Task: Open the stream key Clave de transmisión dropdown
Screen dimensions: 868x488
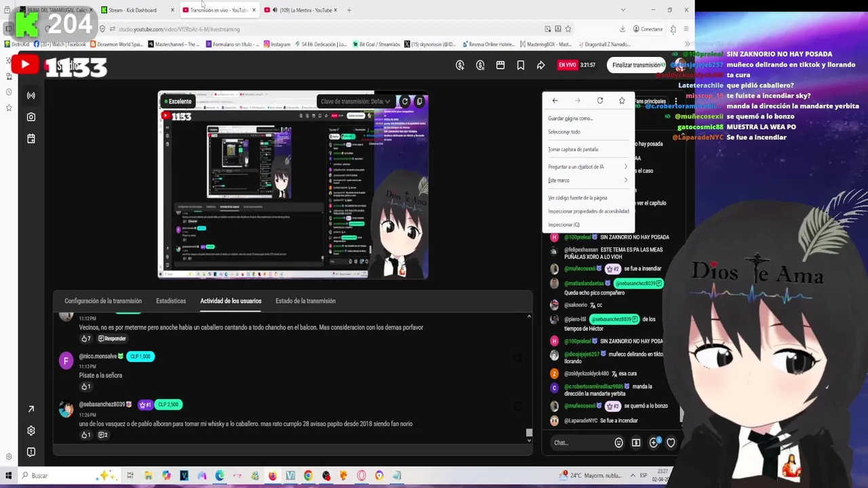Action: (x=355, y=102)
